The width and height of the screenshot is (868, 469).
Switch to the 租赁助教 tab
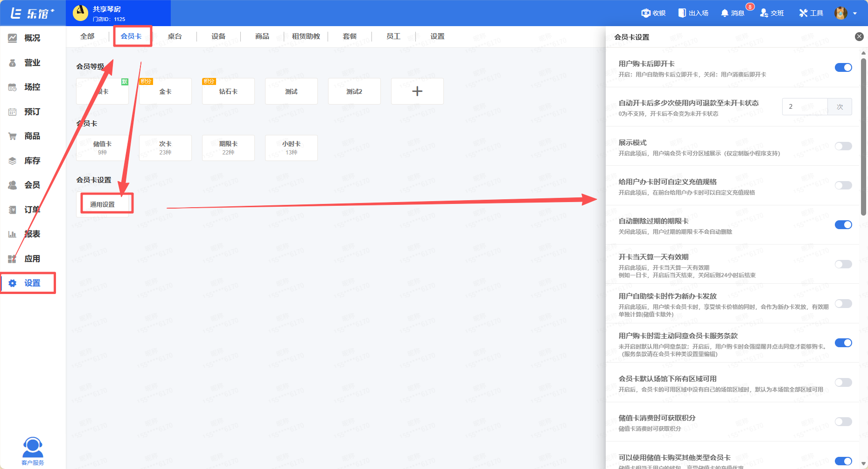[306, 36]
